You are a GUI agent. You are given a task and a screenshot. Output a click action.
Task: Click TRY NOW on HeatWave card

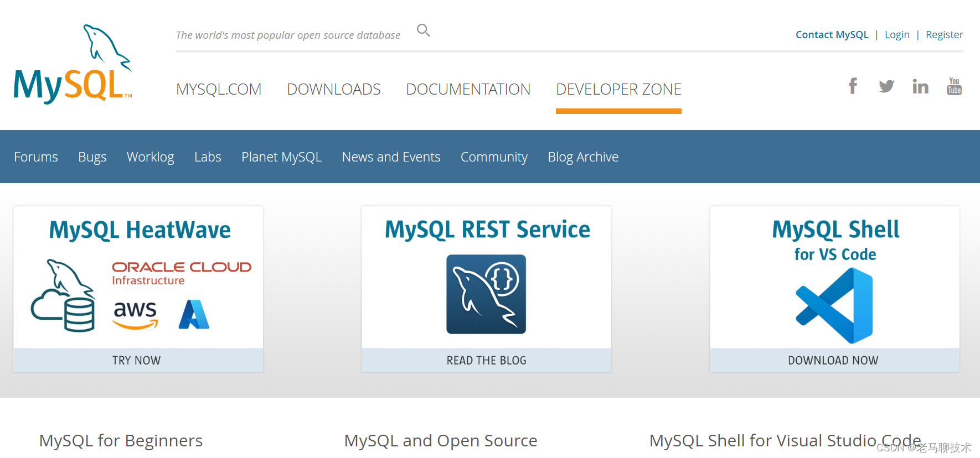(x=138, y=360)
